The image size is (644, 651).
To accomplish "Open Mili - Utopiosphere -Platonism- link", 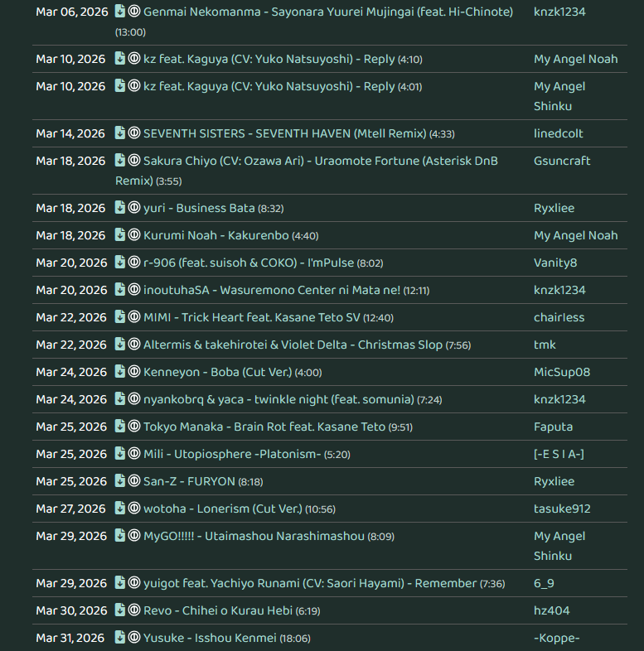I will coord(232,454).
